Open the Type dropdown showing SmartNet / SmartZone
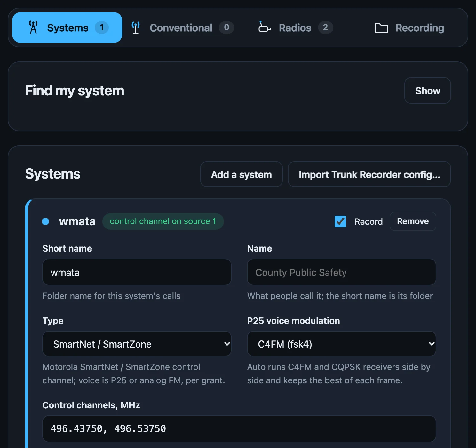The height and width of the screenshot is (448, 476). pyautogui.click(x=137, y=344)
